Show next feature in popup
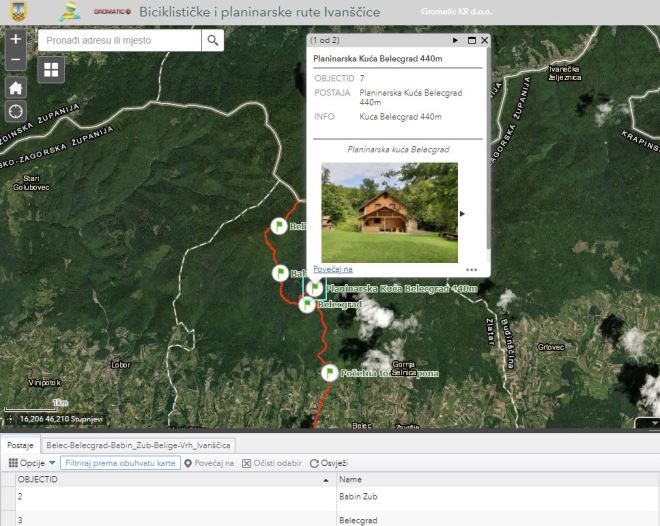This screenshot has width=660, height=526. pyautogui.click(x=456, y=40)
